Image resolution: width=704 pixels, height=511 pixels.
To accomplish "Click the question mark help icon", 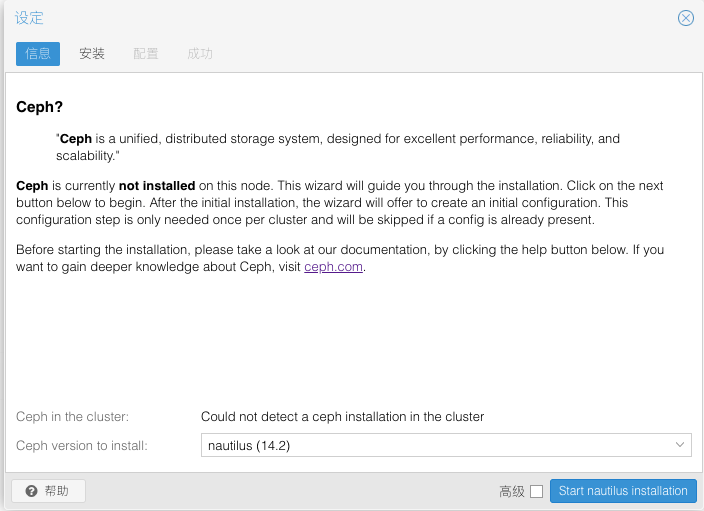I will pos(31,491).
